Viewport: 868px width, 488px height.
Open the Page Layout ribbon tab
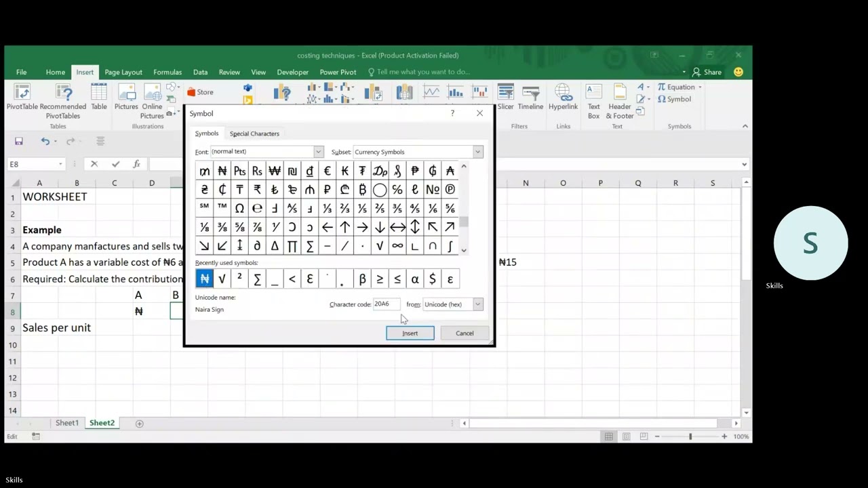point(123,72)
